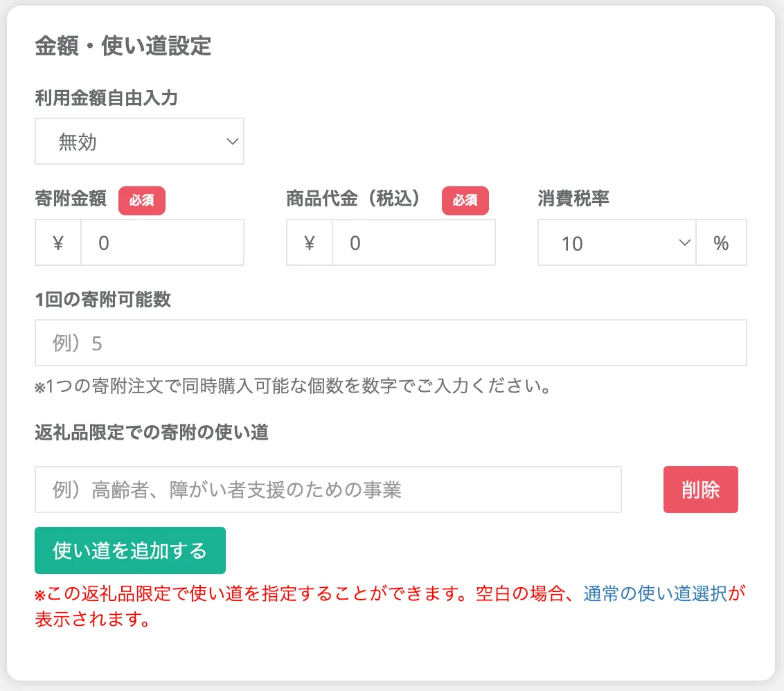The width and height of the screenshot is (784, 691).
Task: Click the 1回の寄附可能数 input field
Action: click(391, 343)
